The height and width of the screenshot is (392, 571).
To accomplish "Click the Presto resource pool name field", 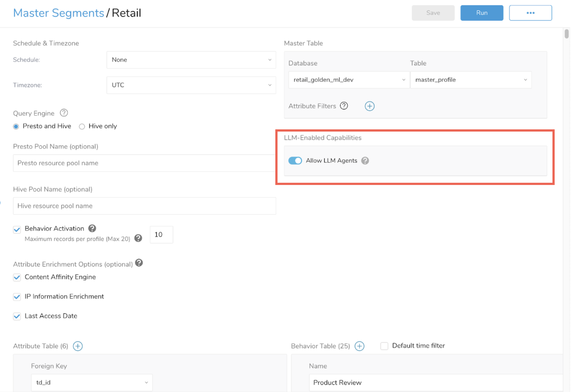I will click(x=144, y=163).
